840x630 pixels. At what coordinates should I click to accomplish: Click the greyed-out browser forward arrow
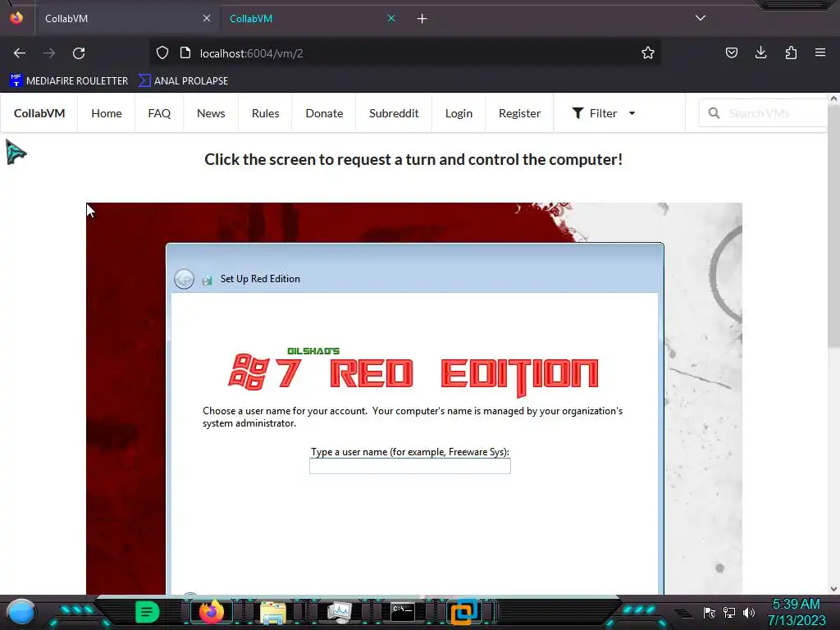point(49,53)
